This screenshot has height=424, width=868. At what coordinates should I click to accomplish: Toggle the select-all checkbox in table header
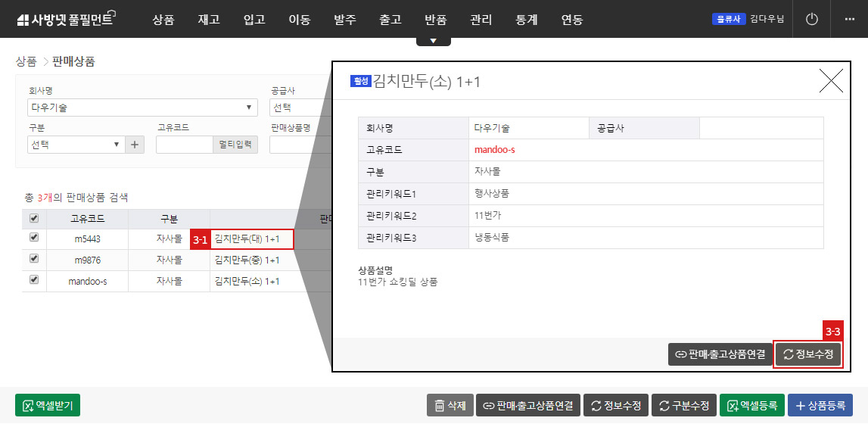(x=34, y=219)
